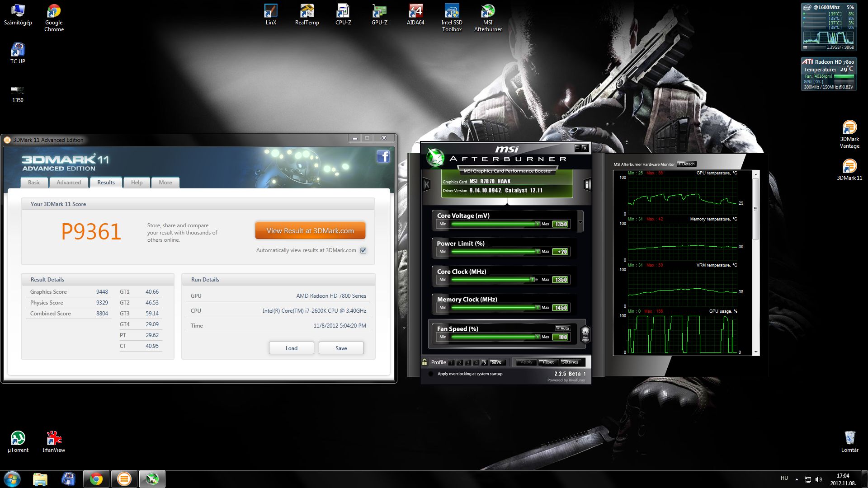868x488 pixels.
Task: Select the Google Chrome desktop icon
Action: coord(54,18)
